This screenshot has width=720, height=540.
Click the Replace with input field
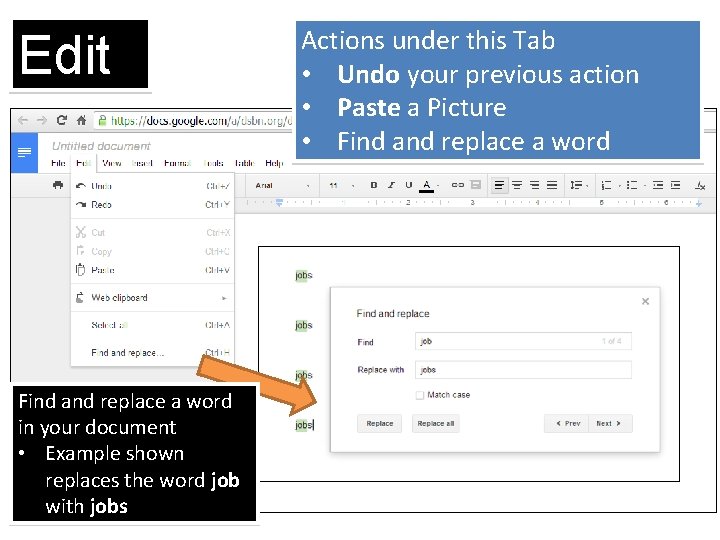tap(523, 370)
